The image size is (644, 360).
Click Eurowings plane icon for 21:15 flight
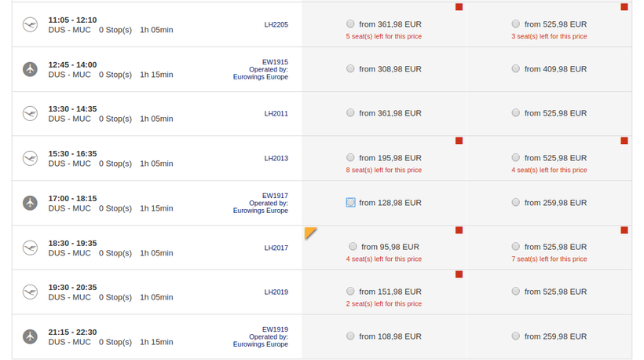click(31, 336)
